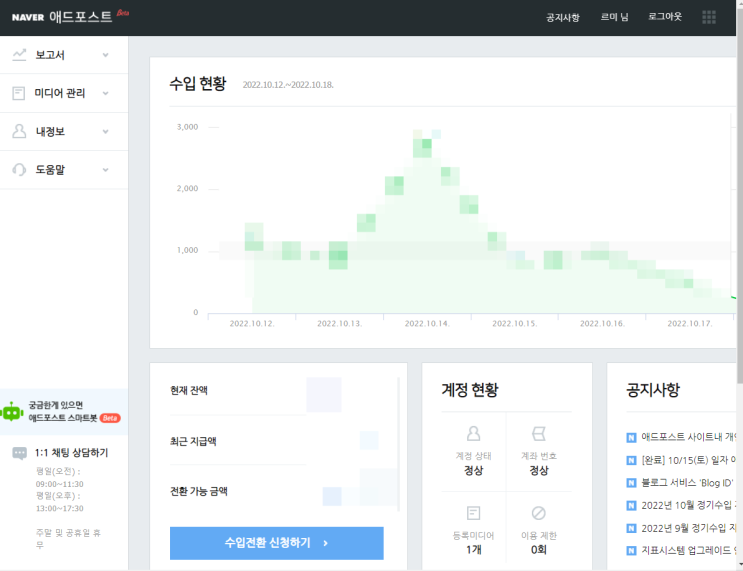This screenshot has width=743, height=571.
Task: Open 공지사항 in top header
Action: point(562,17)
